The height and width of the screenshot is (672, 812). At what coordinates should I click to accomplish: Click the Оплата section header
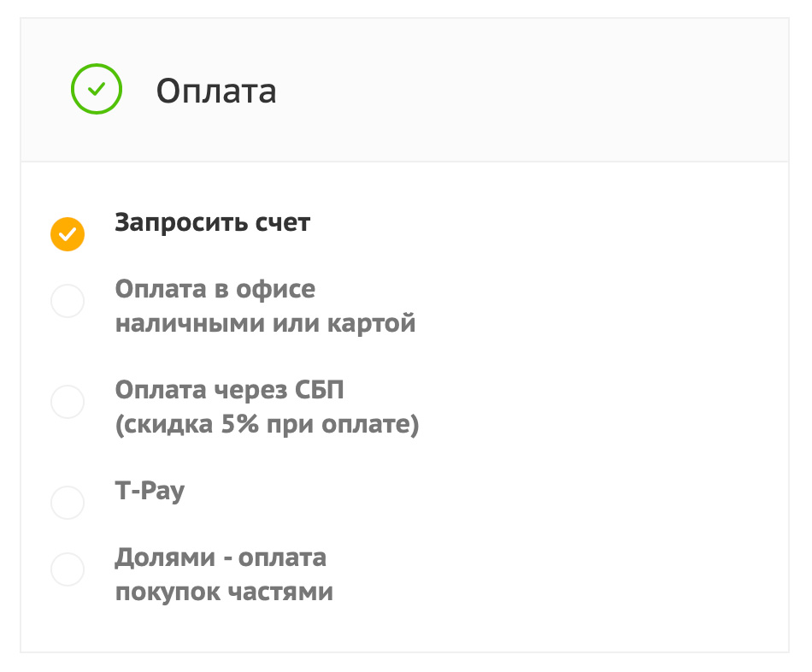point(406,90)
